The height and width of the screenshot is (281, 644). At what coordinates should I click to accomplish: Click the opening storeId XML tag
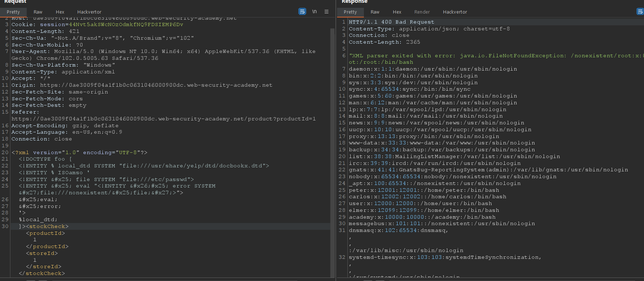(42, 253)
